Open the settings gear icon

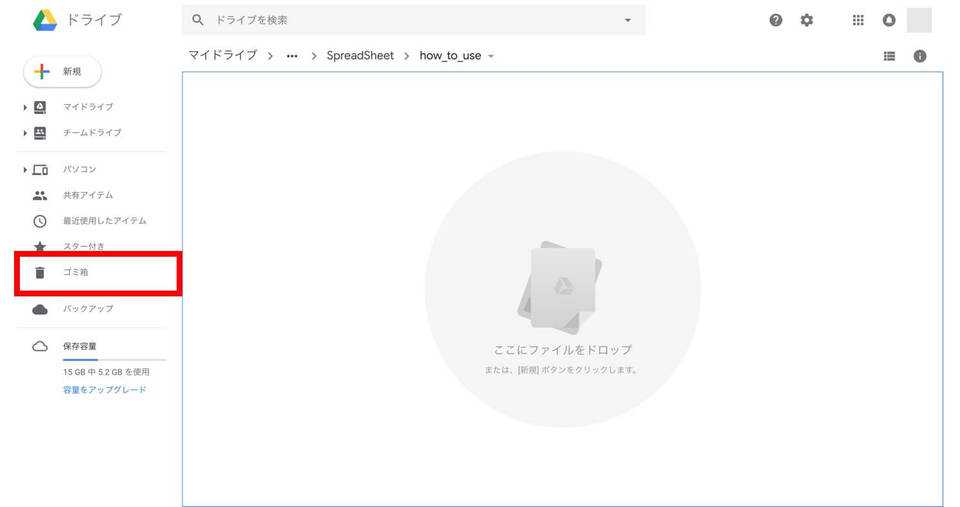(x=806, y=20)
